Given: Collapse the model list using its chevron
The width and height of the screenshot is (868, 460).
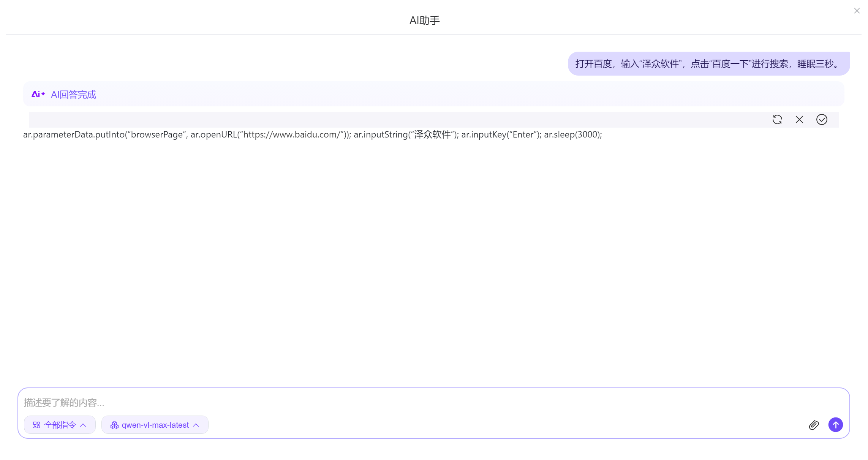Looking at the screenshot, I should tap(196, 425).
